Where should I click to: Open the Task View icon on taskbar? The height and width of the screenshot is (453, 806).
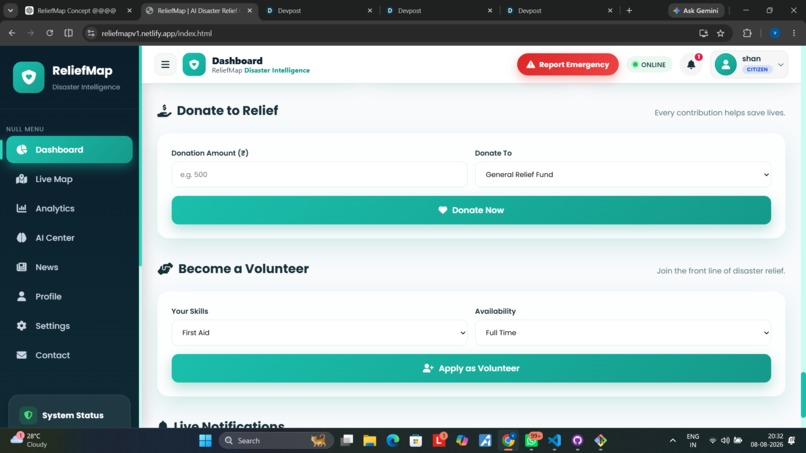point(347,441)
